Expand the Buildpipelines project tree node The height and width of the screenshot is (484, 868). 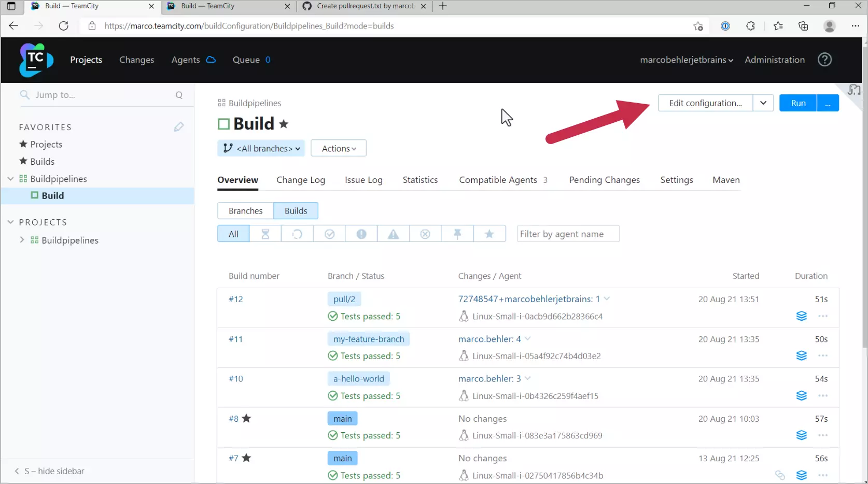click(x=22, y=240)
